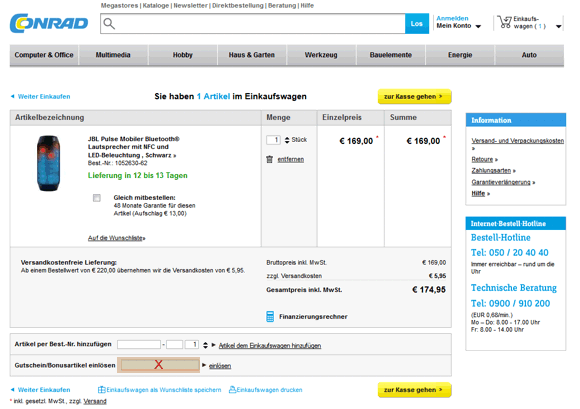The image size is (580, 409).
Task: Click Artikel dem Einkaufswagen hinzufügen link
Action: (x=270, y=345)
